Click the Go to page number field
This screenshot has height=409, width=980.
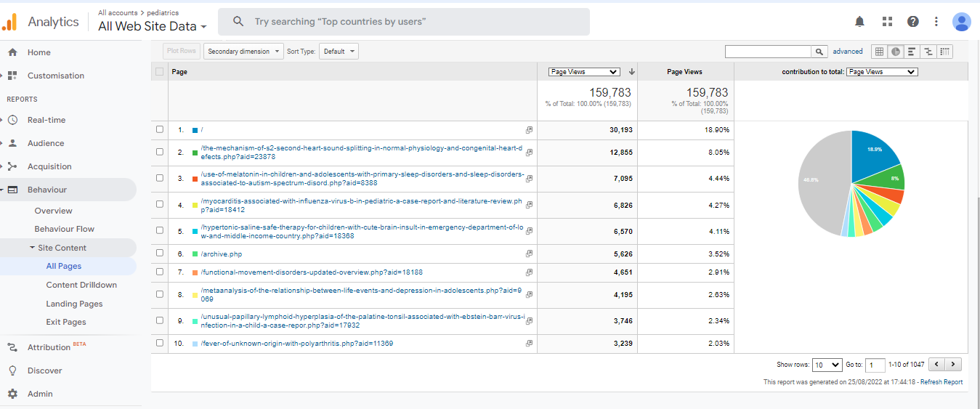coord(875,365)
